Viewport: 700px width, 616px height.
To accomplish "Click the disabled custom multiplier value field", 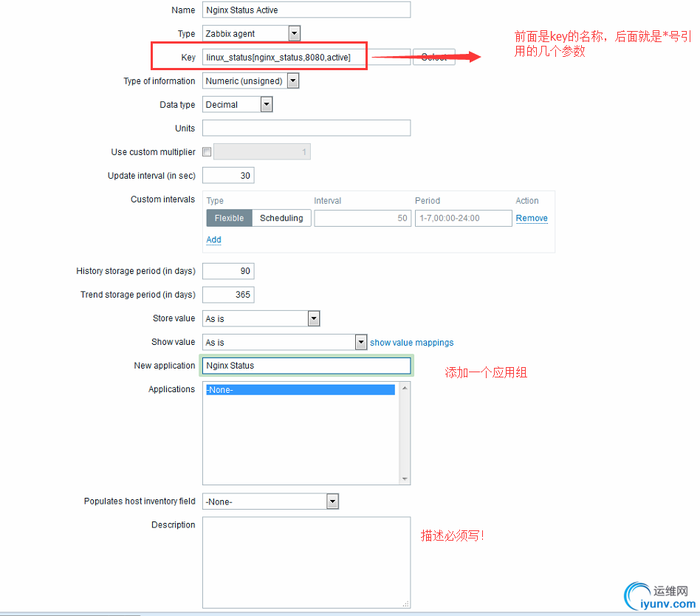I will point(262,152).
